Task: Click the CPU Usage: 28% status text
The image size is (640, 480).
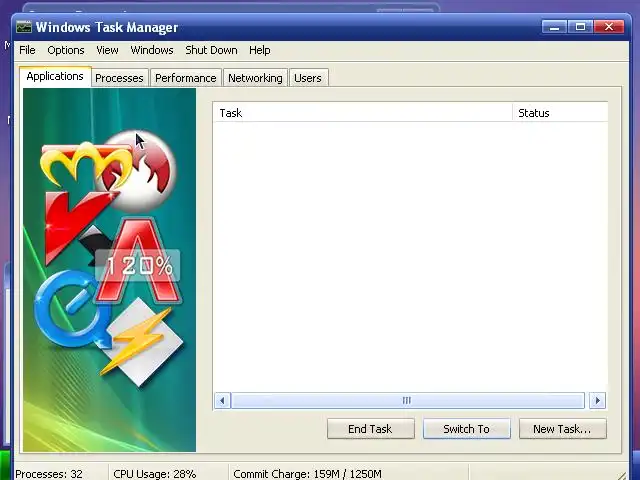Action: click(x=155, y=474)
